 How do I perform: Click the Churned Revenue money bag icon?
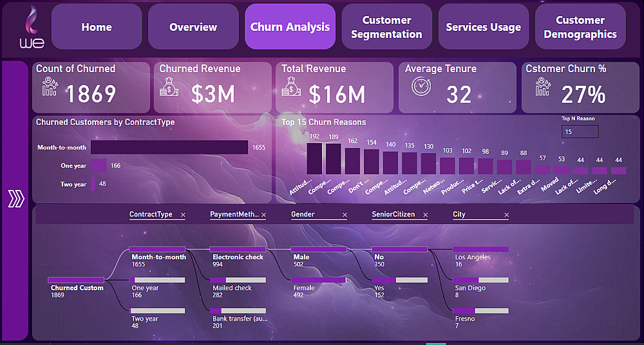coord(169,87)
